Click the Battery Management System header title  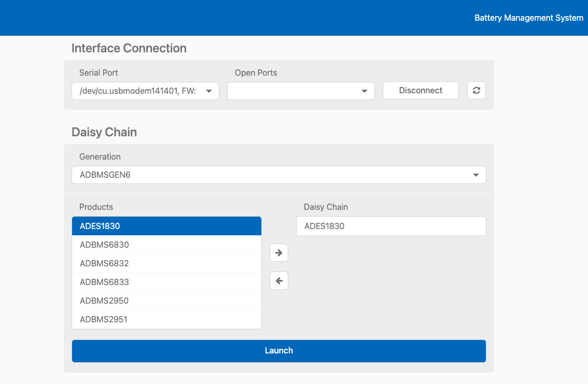pyautogui.click(x=529, y=17)
